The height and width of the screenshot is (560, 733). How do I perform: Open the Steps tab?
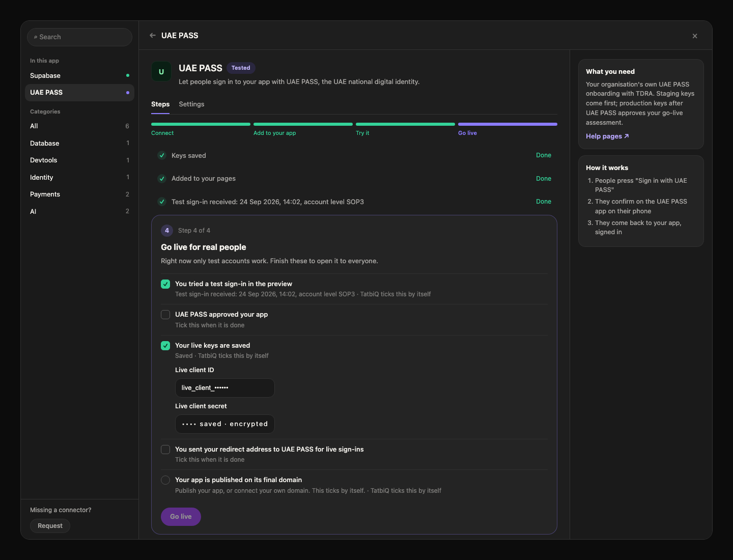pyautogui.click(x=160, y=104)
